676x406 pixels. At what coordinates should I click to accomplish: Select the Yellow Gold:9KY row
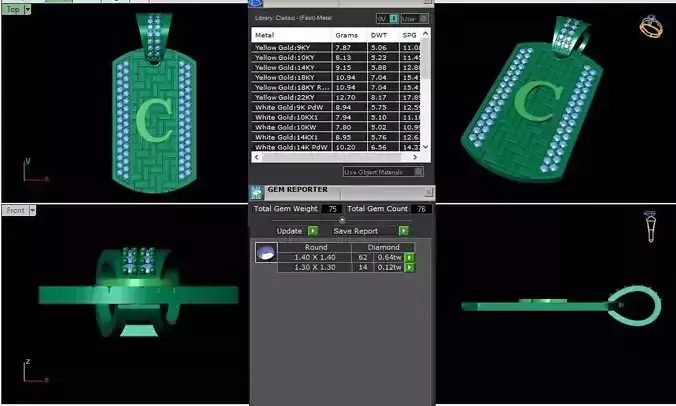336,47
